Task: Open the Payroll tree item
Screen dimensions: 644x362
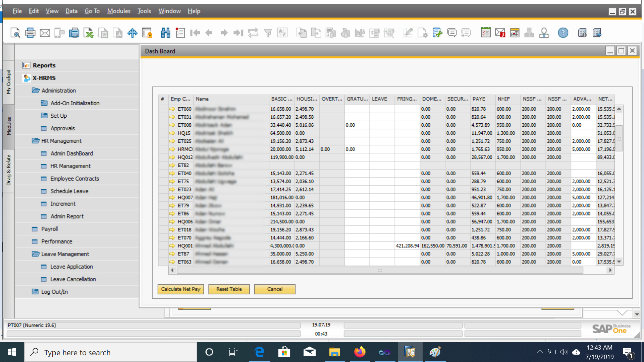Action: (x=49, y=229)
